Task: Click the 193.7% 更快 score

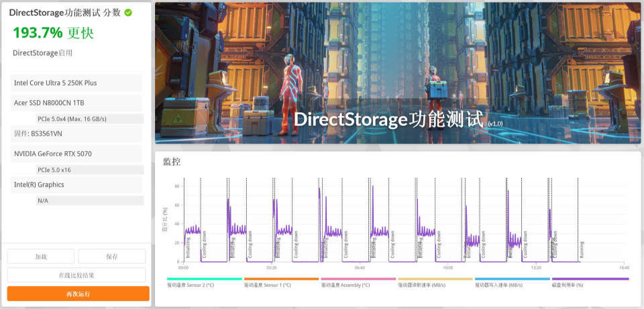Action: 54,32
